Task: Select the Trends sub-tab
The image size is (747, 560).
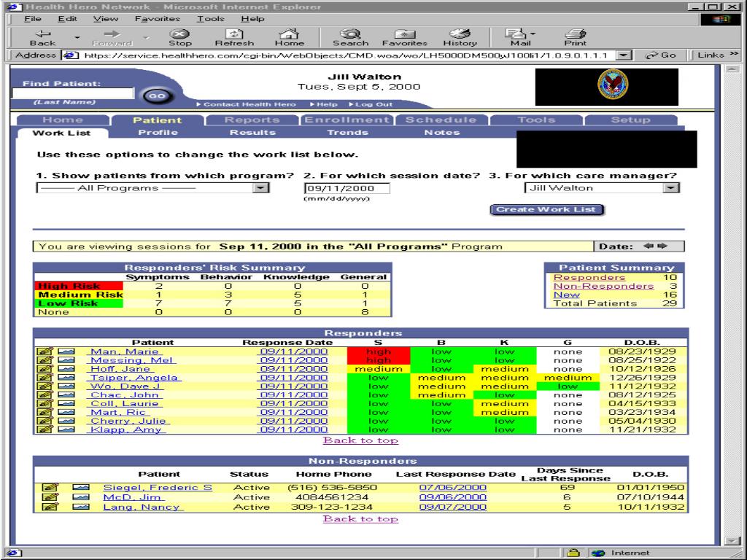Action: (x=347, y=133)
